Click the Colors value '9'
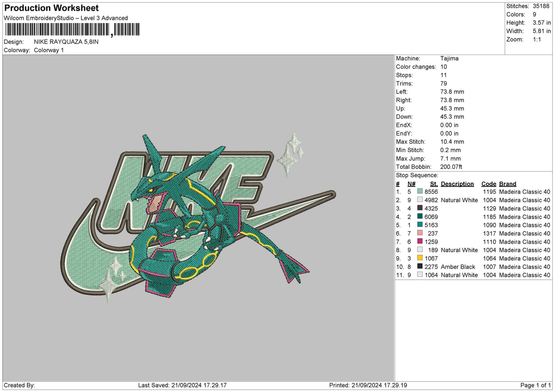The image size is (555, 392). [x=535, y=14]
